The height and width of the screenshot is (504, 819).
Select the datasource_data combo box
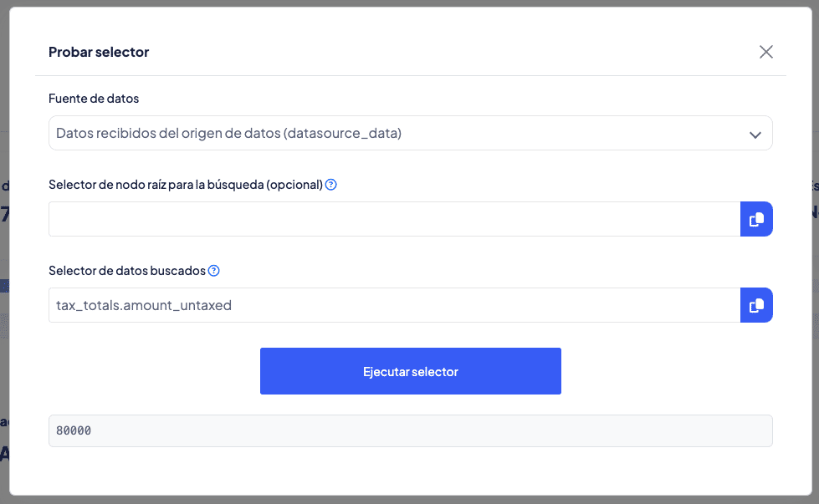[410, 133]
